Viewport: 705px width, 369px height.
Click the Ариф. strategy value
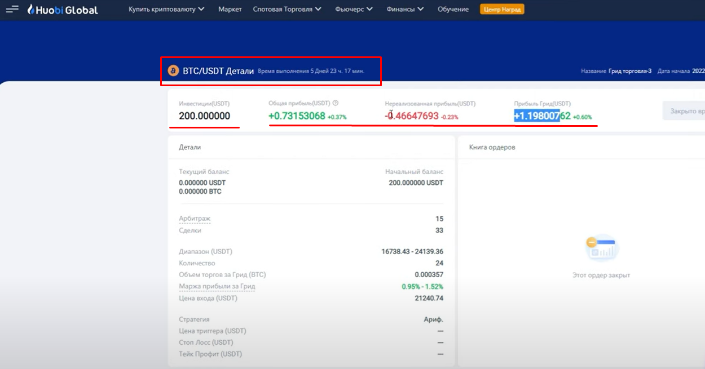click(x=433, y=320)
